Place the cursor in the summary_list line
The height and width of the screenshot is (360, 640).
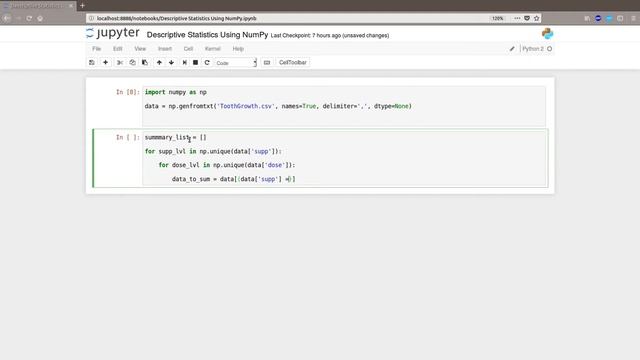click(x=176, y=138)
